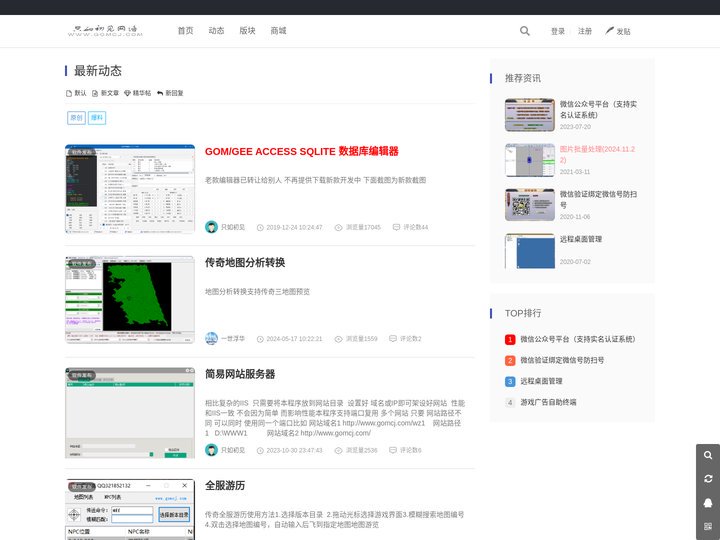Open recommended 微信验证绑定微信号防扫号 title

tap(598, 200)
